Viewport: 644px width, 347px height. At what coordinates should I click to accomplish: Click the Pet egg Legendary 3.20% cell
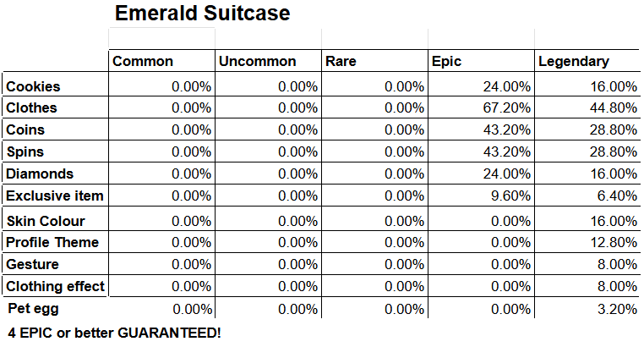[617, 310]
